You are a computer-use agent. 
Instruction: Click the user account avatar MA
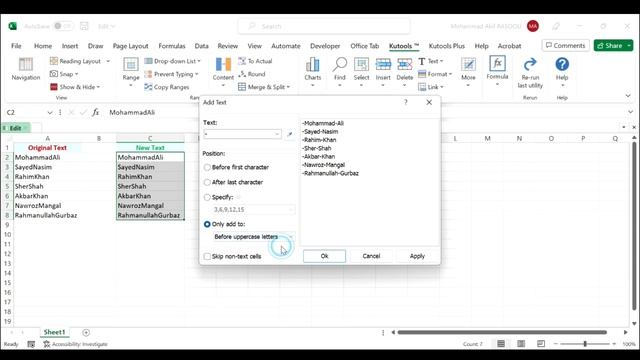tap(533, 26)
